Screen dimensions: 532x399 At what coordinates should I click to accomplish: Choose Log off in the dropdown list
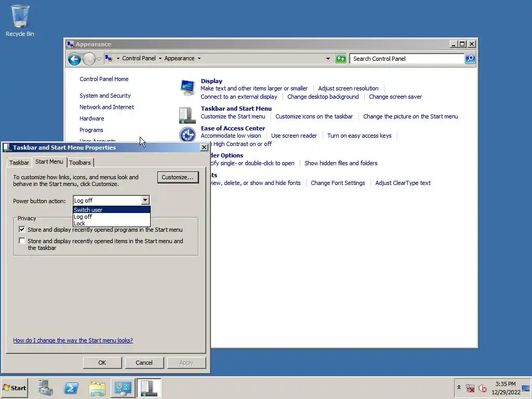(x=112, y=217)
